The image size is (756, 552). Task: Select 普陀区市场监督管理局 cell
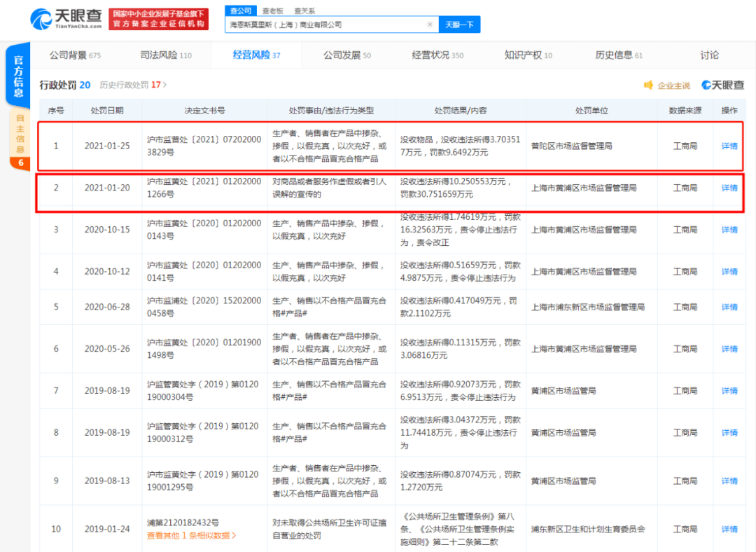point(572,146)
